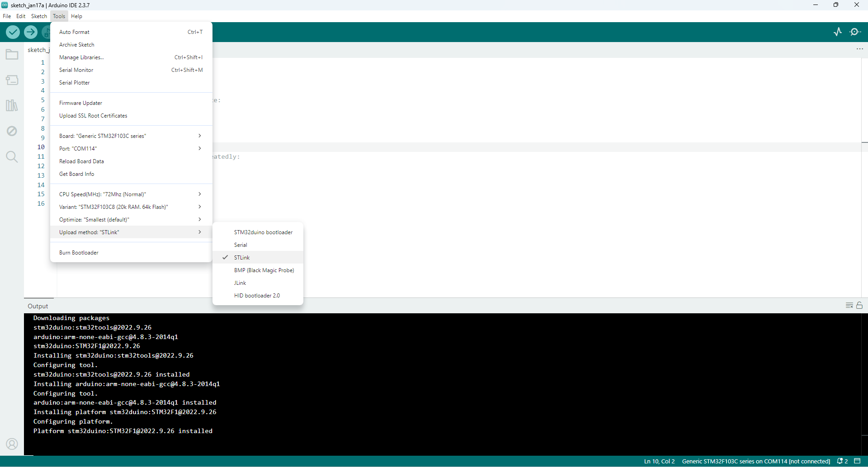Open the Help menu

tap(76, 16)
